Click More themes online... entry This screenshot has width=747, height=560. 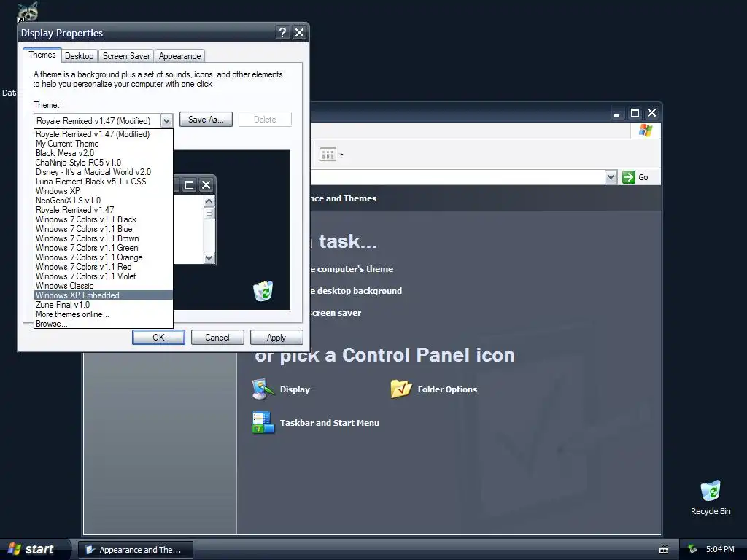tap(104, 314)
